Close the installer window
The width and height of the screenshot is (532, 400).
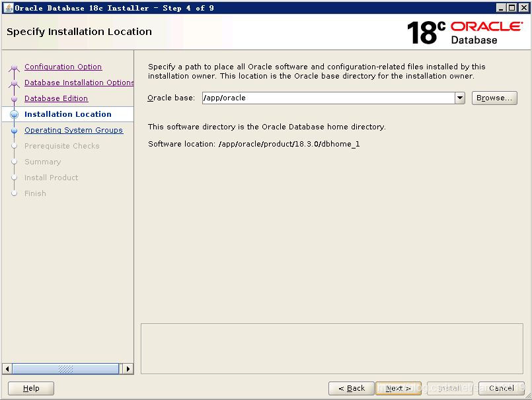523,8
